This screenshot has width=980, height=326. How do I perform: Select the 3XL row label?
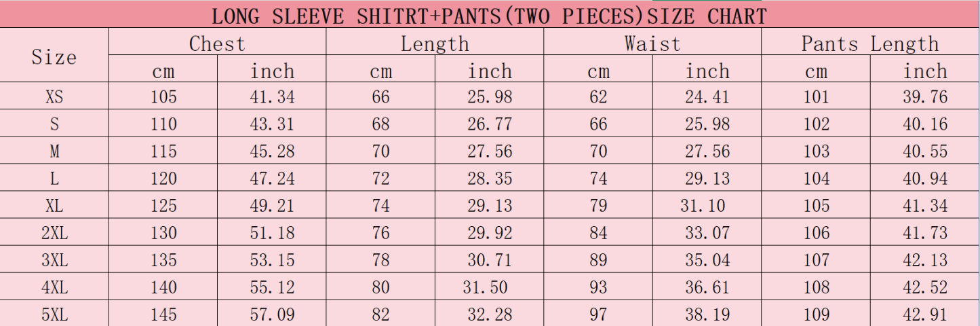(x=54, y=259)
